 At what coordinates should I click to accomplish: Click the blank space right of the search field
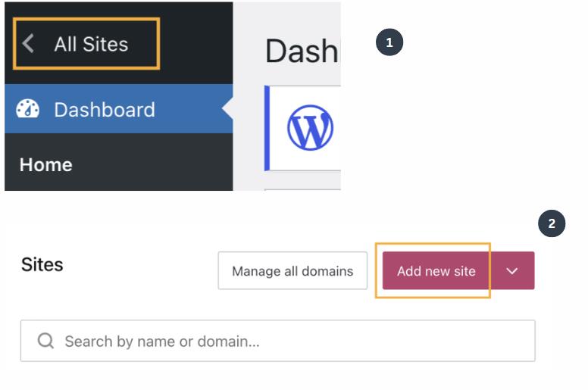561,341
